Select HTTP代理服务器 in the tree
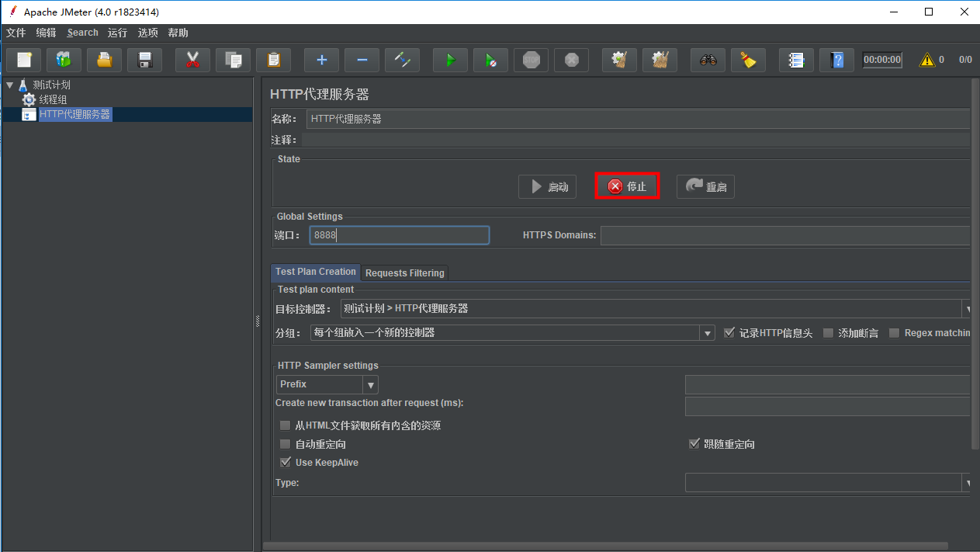This screenshot has width=980, height=552. click(67, 115)
